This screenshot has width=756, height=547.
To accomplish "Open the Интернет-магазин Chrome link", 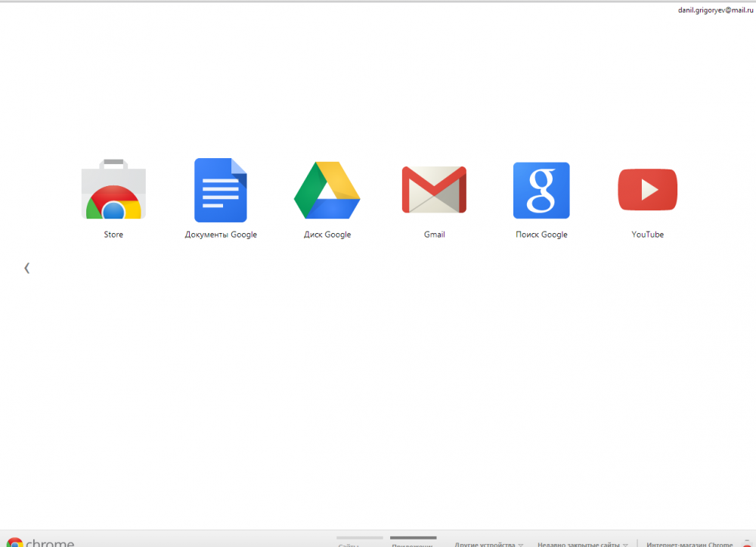I will click(689, 544).
